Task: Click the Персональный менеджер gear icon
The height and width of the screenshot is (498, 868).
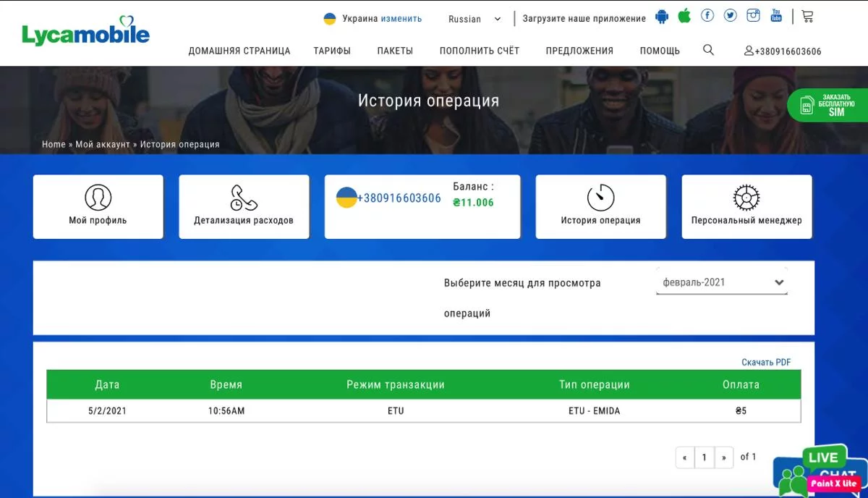Action: click(746, 197)
